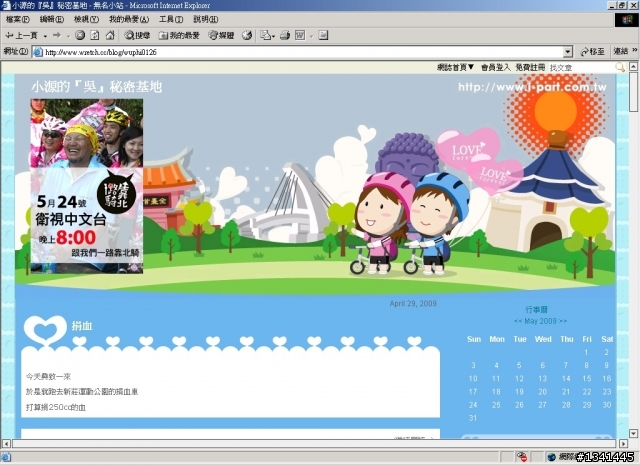Click the internet zone globe icon
The width and height of the screenshot is (640, 465).
pos(551,457)
